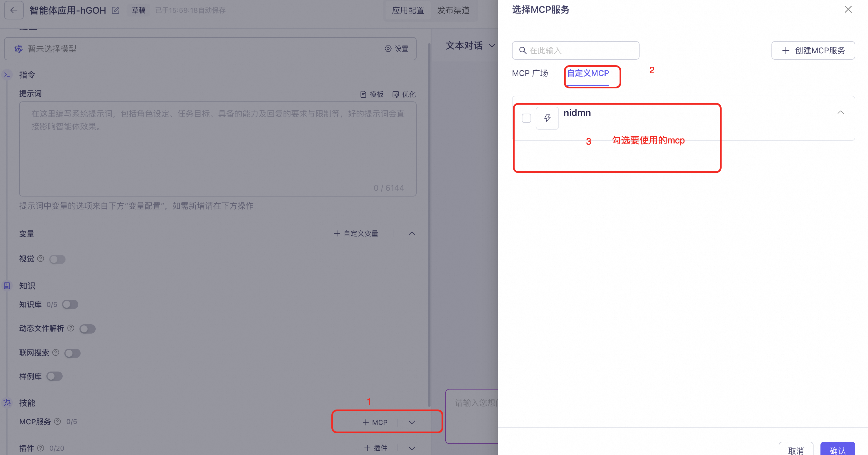Click the help icon beside 联网搜索
Screen dimensions: 868x455
click(56, 353)
